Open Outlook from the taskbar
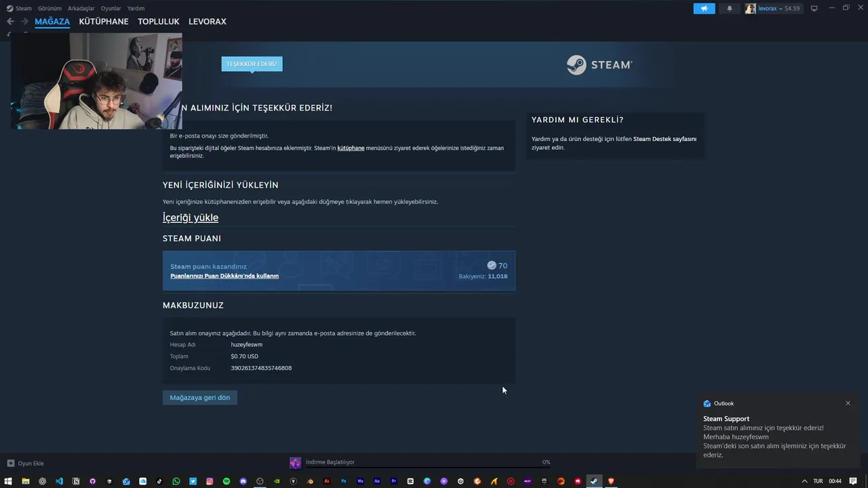The image size is (868, 488). tap(126, 481)
